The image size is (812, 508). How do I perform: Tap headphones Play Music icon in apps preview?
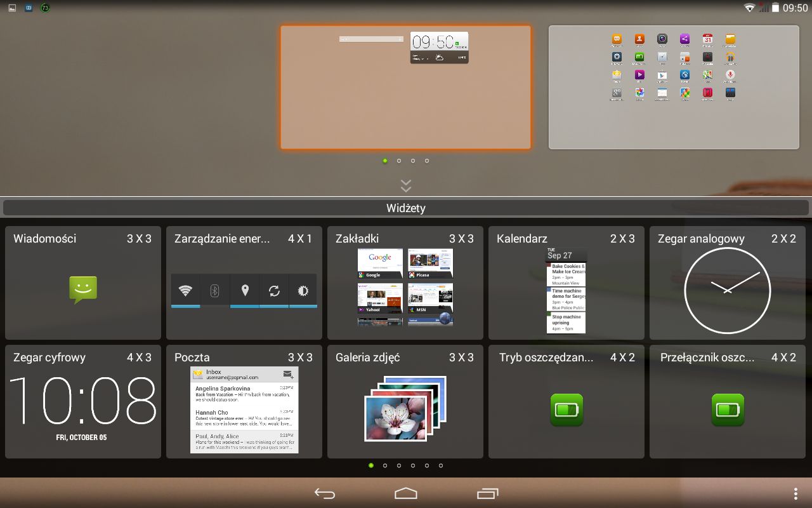click(x=730, y=57)
